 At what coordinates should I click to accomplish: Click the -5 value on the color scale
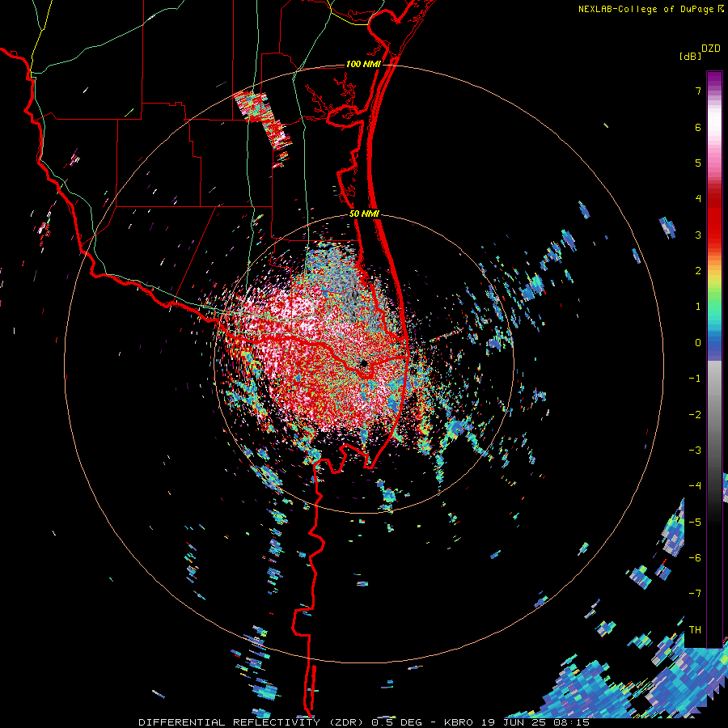tap(695, 523)
